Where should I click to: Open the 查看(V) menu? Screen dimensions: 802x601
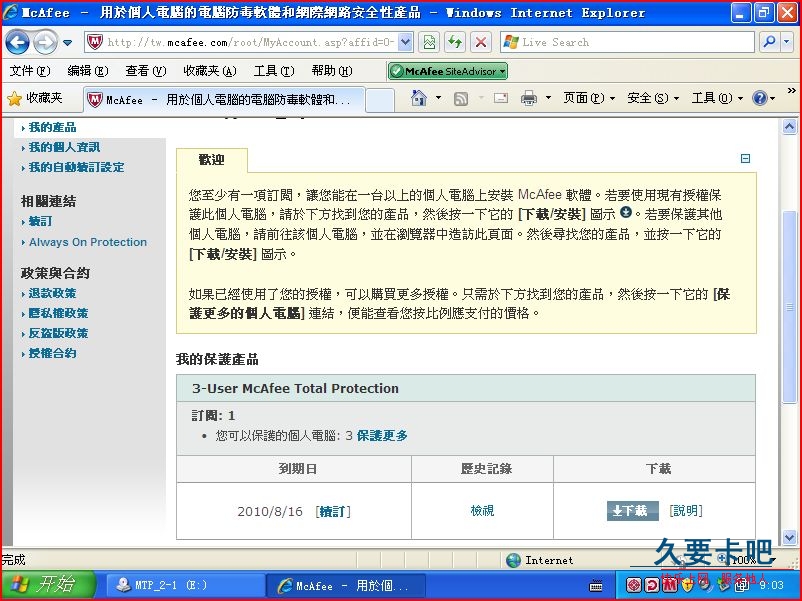pos(146,71)
